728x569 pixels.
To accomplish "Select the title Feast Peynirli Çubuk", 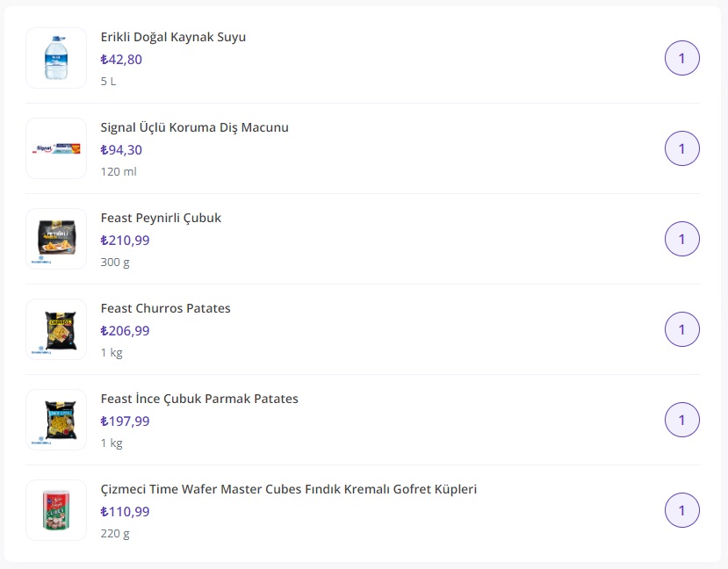I will pos(161,218).
